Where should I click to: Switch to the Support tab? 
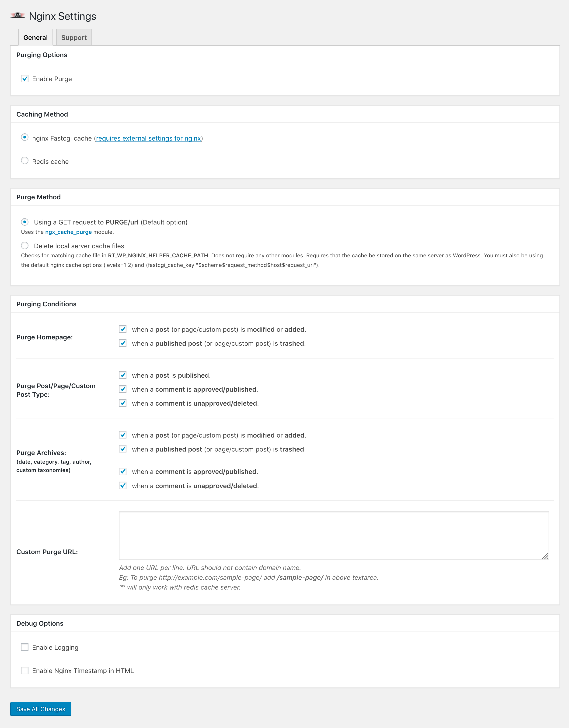pos(74,37)
